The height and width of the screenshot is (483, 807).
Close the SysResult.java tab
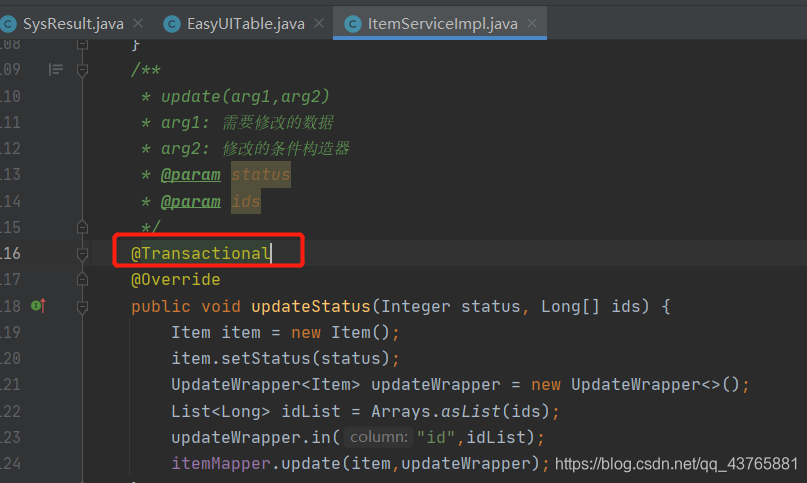pos(138,23)
